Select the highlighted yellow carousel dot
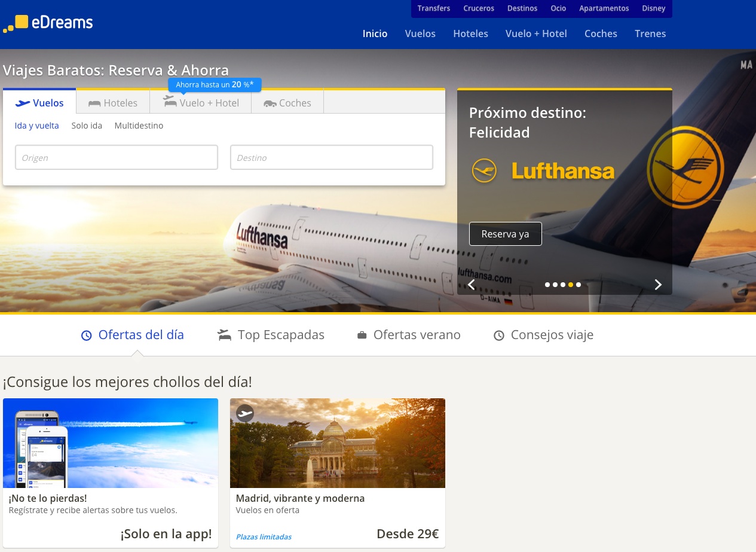The image size is (756, 552). [x=571, y=285]
